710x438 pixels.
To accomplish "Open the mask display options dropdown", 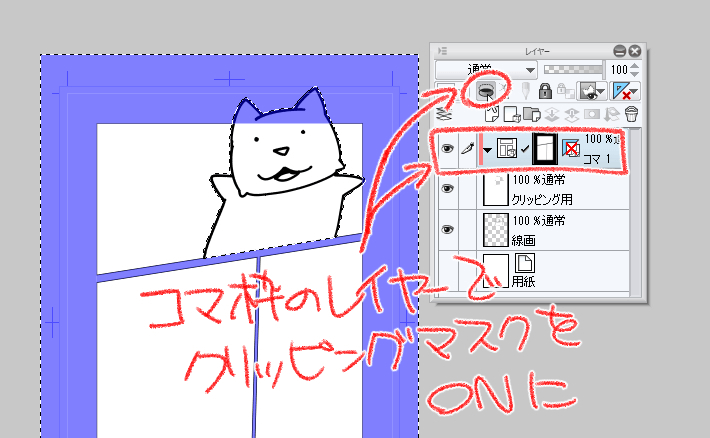I will click(592, 91).
